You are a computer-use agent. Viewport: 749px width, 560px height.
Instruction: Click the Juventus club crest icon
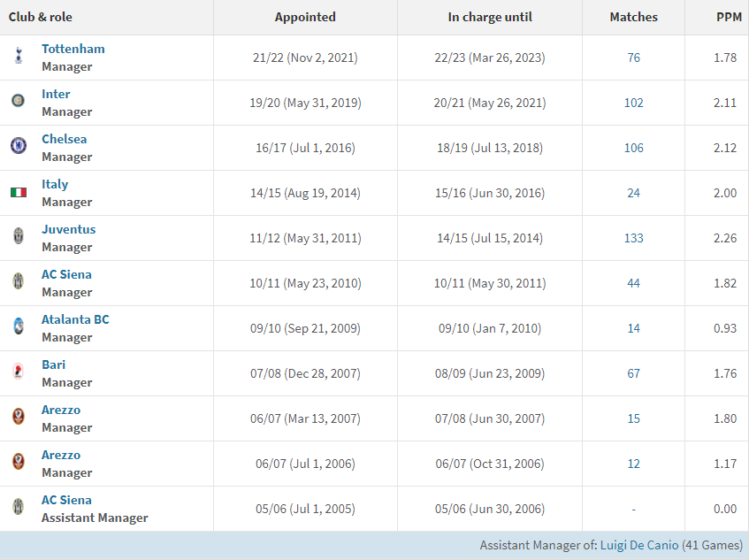(18, 237)
